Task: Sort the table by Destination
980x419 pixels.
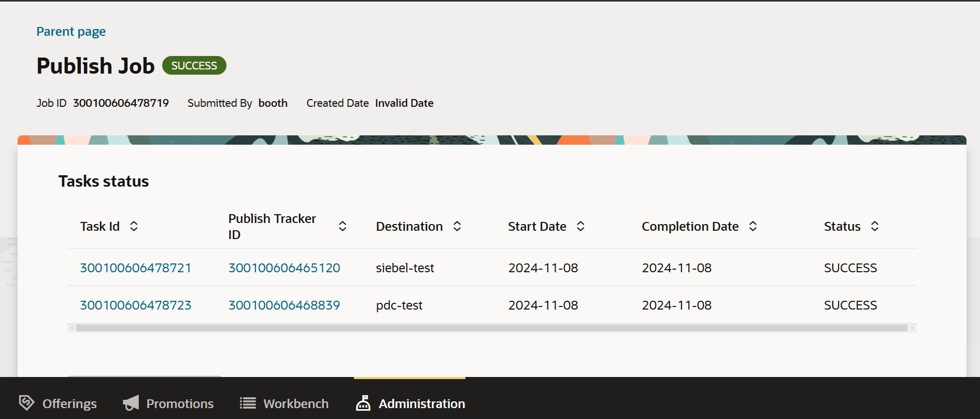Action: (457, 226)
